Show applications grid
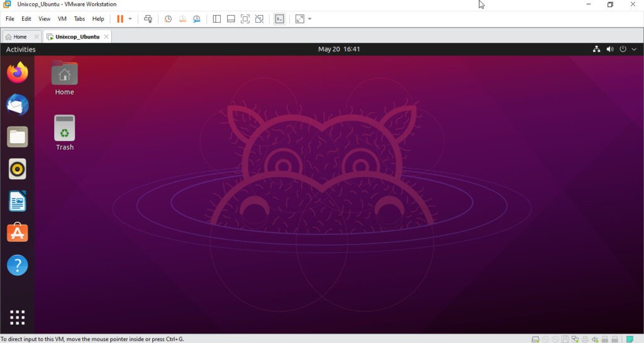This screenshot has width=644, height=343. pos(17,318)
